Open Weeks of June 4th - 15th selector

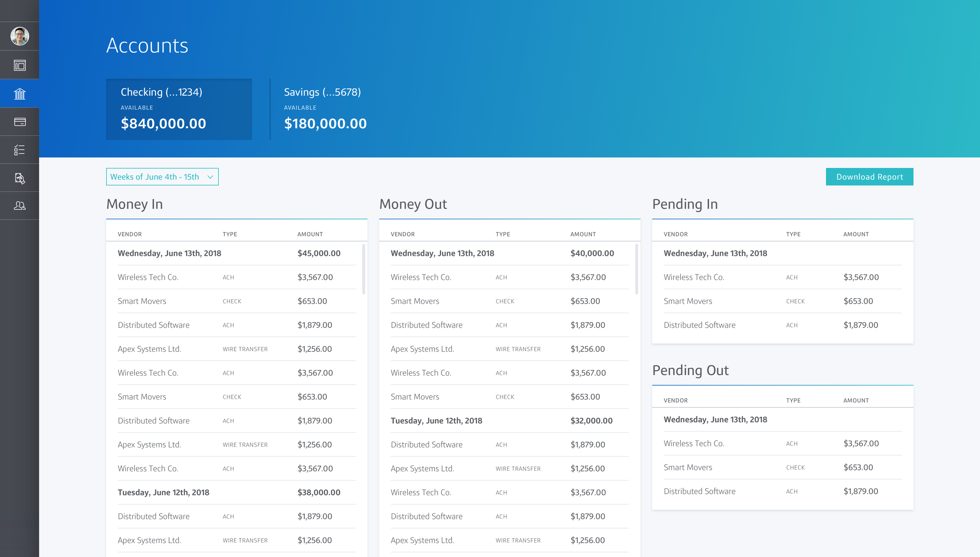(155, 177)
